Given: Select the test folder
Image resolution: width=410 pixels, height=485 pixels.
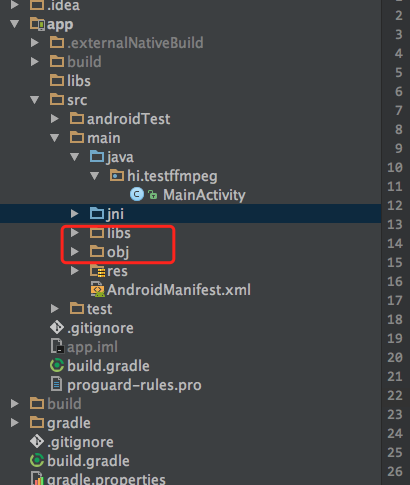Looking at the screenshot, I should pyautogui.click(x=91, y=309).
